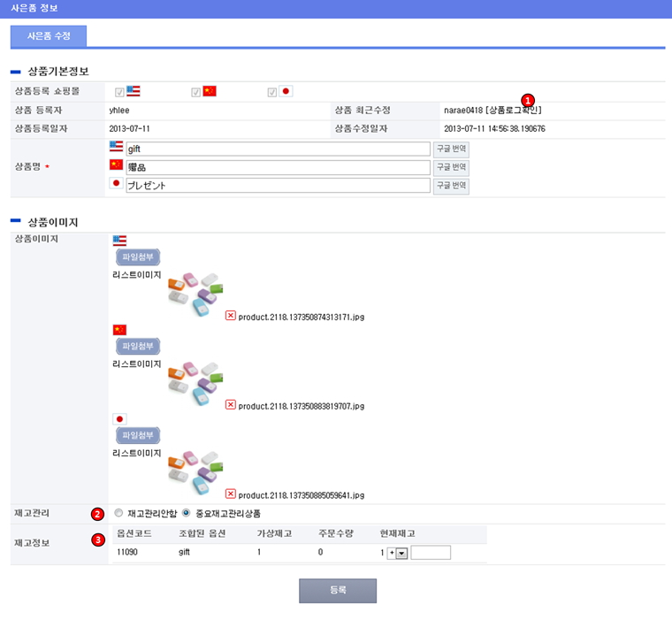Open the +/- stock adjustment dropdown
This screenshot has height=620, width=672.
[x=401, y=553]
